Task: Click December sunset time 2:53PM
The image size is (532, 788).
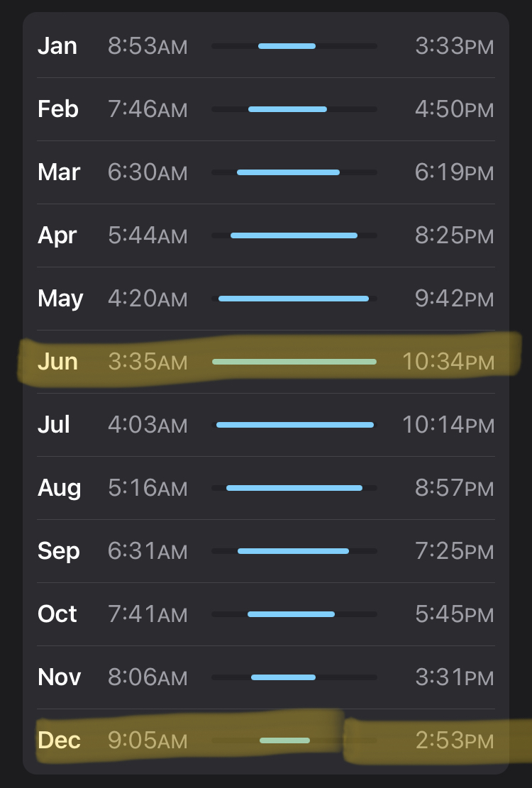Action: point(454,740)
